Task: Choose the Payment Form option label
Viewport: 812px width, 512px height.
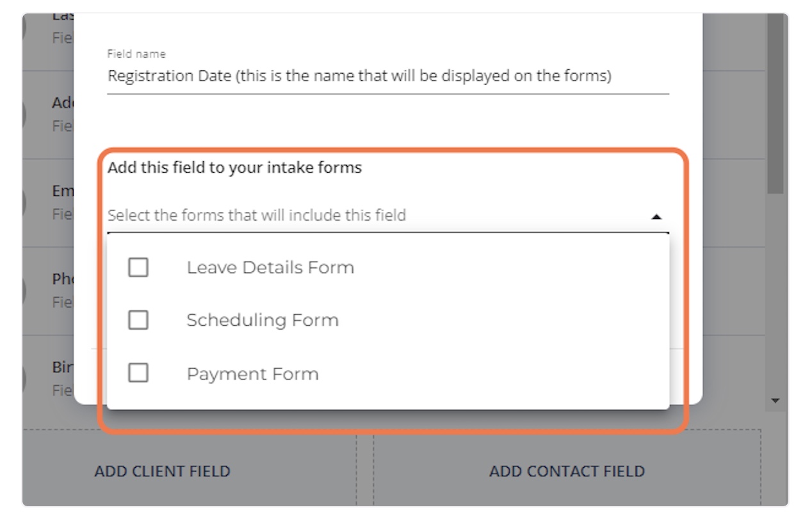Action: coord(252,374)
